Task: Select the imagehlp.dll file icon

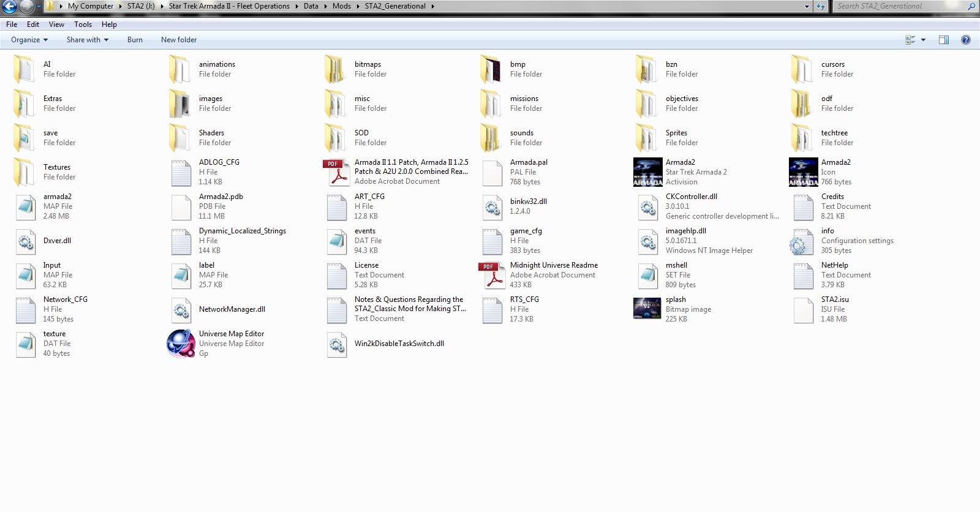Action: click(x=647, y=241)
